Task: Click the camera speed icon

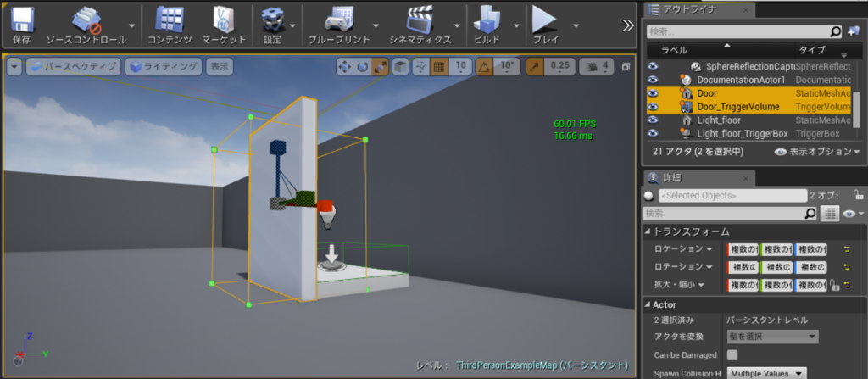Action: tap(591, 67)
